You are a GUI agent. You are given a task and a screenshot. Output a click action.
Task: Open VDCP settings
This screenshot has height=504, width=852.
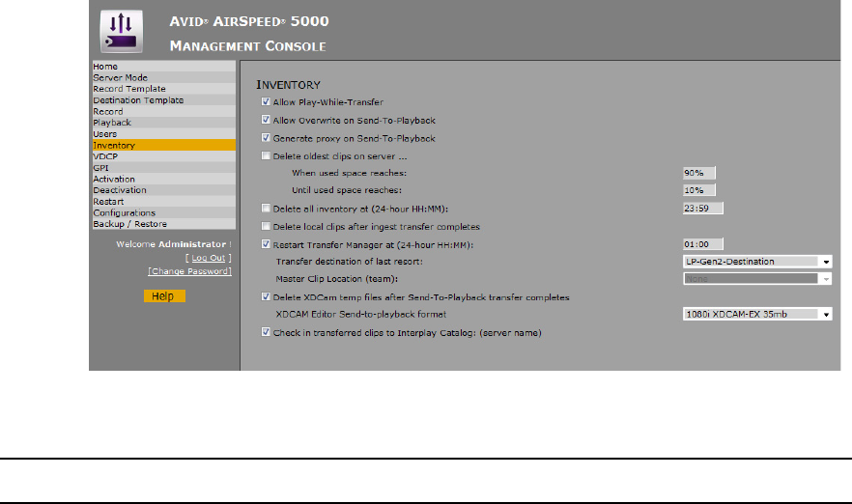(x=164, y=156)
